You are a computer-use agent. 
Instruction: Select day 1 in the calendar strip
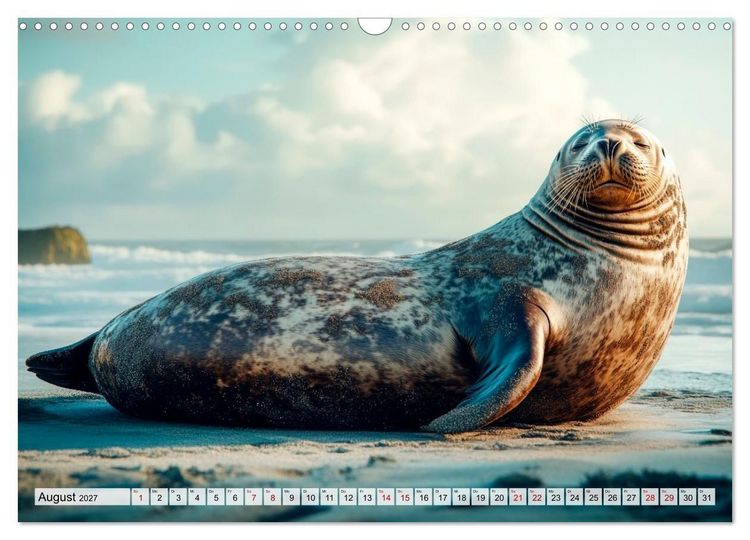tap(140, 497)
